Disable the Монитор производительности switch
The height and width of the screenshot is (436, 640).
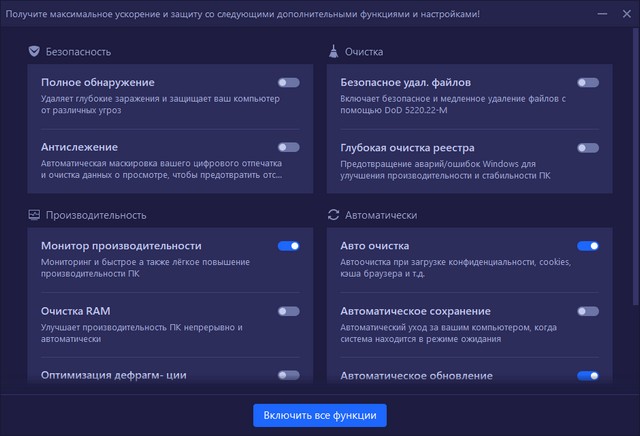[288, 246]
